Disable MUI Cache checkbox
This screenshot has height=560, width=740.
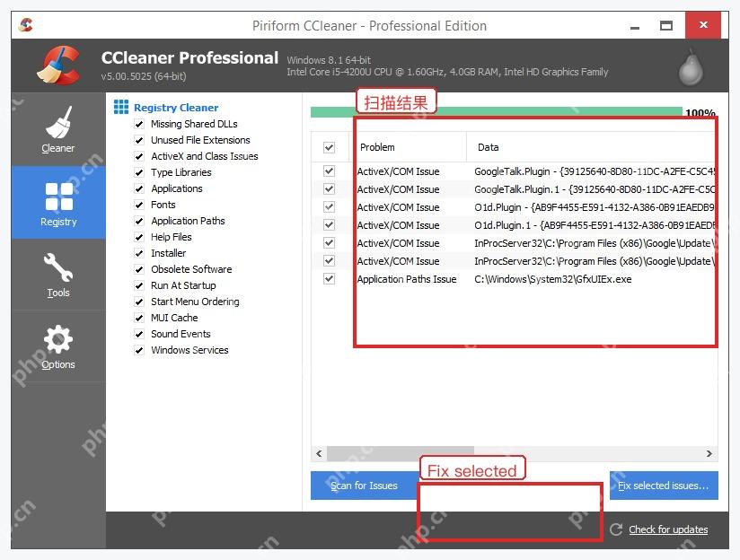(x=139, y=318)
